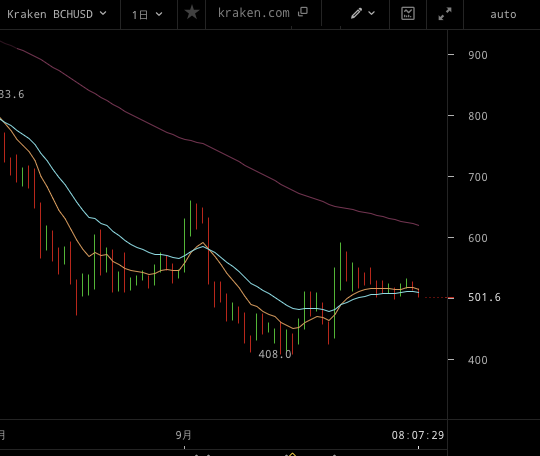The height and width of the screenshot is (456, 540).
Task: Click the external link icon beside kraken.com
Action: point(303,12)
